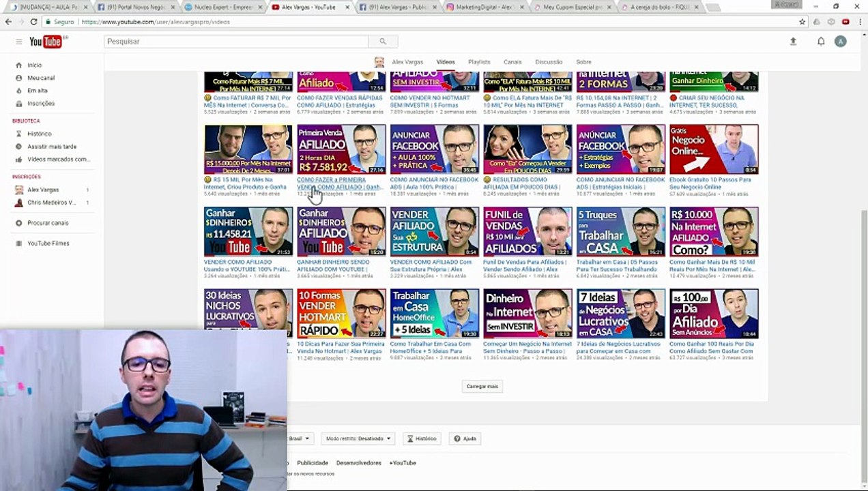Open the notifications bell
868x491 pixels.
pyautogui.click(x=821, y=42)
